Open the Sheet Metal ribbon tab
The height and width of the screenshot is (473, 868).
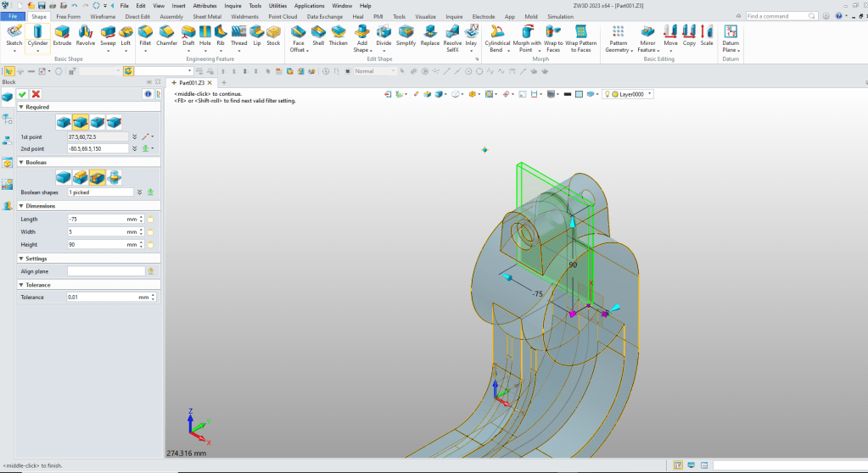point(206,16)
